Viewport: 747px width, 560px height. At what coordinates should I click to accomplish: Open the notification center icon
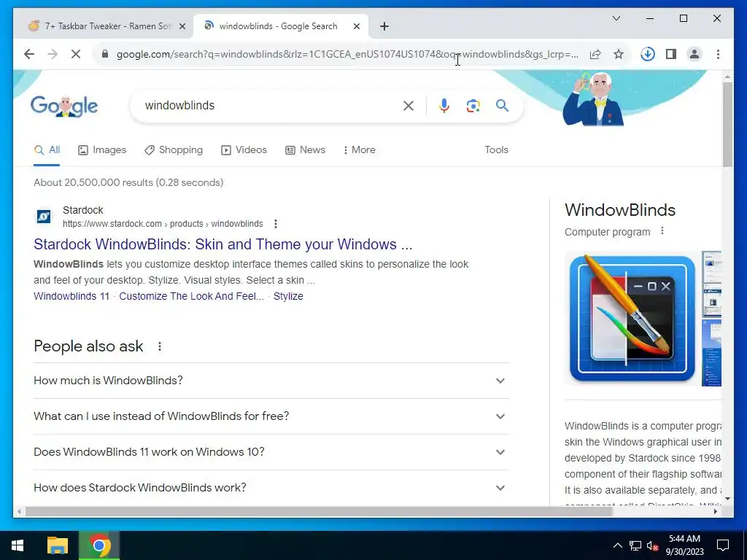coord(723,545)
